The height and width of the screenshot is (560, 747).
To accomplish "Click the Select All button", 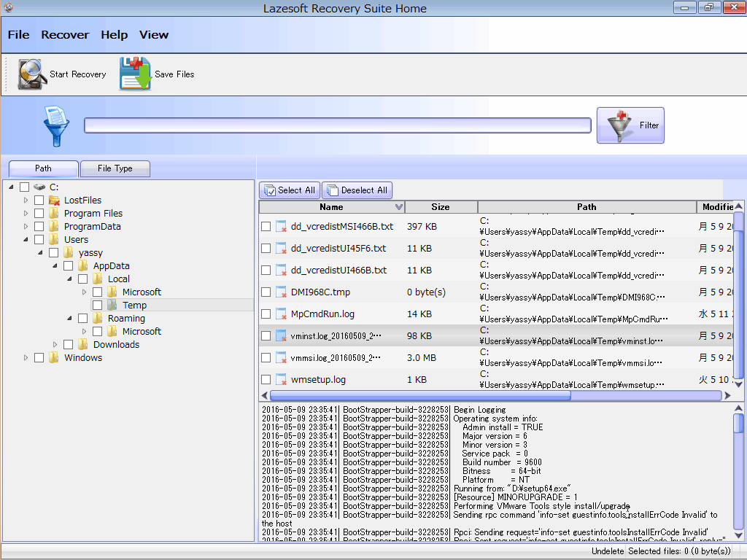I will click(x=290, y=190).
